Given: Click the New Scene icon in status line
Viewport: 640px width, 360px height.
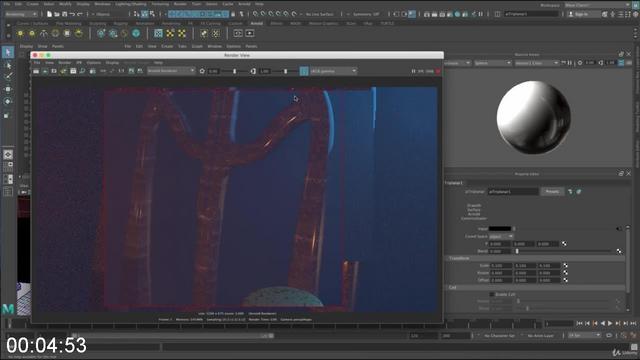Looking at the screenshot, I should click(x=49, y=14).
